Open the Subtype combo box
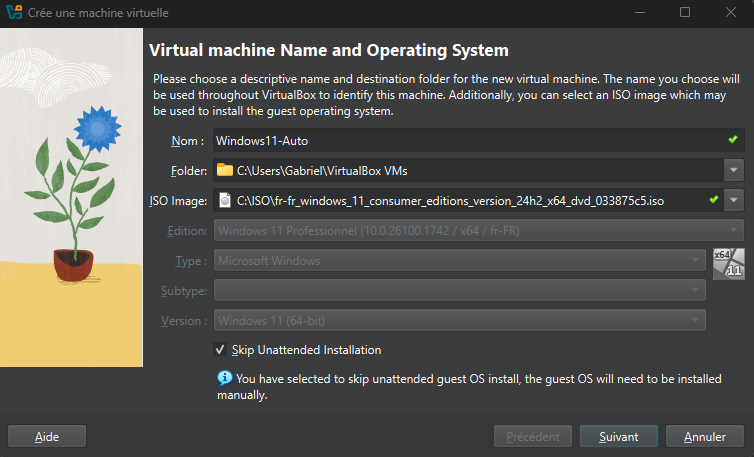 coord(460,290)
